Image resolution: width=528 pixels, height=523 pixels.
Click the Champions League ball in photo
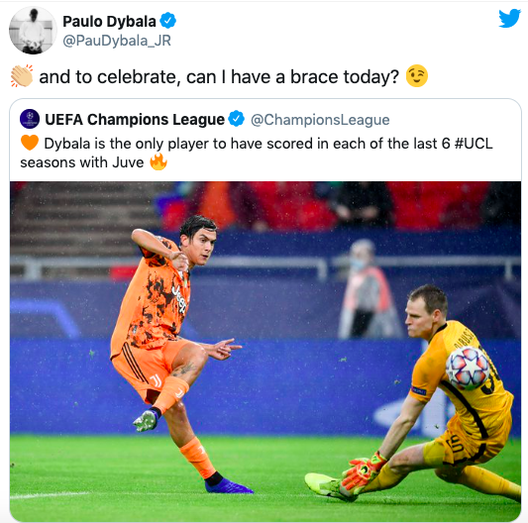tap(467, 368)
